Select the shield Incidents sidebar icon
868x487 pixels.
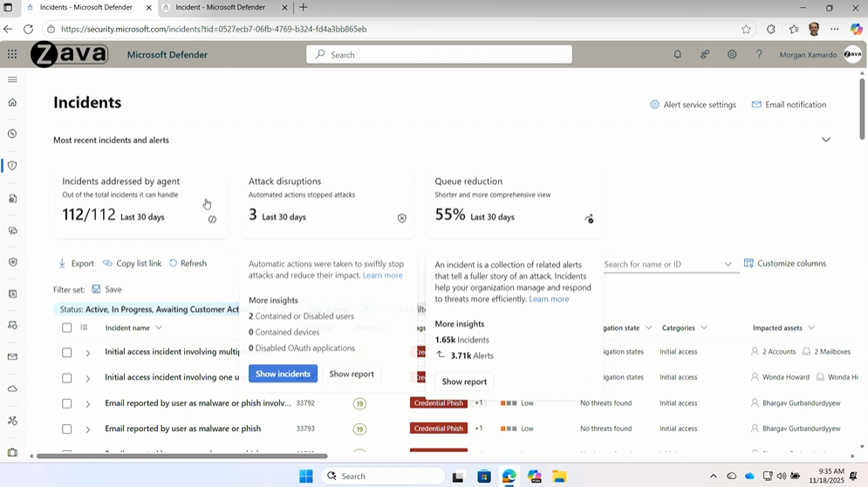(x=12, y=166)
